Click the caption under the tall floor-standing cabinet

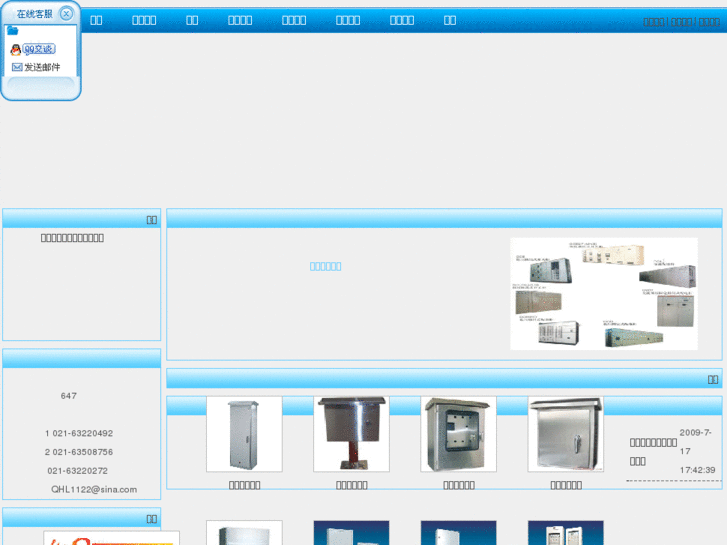pyautogui.click(x=244, y=485)
